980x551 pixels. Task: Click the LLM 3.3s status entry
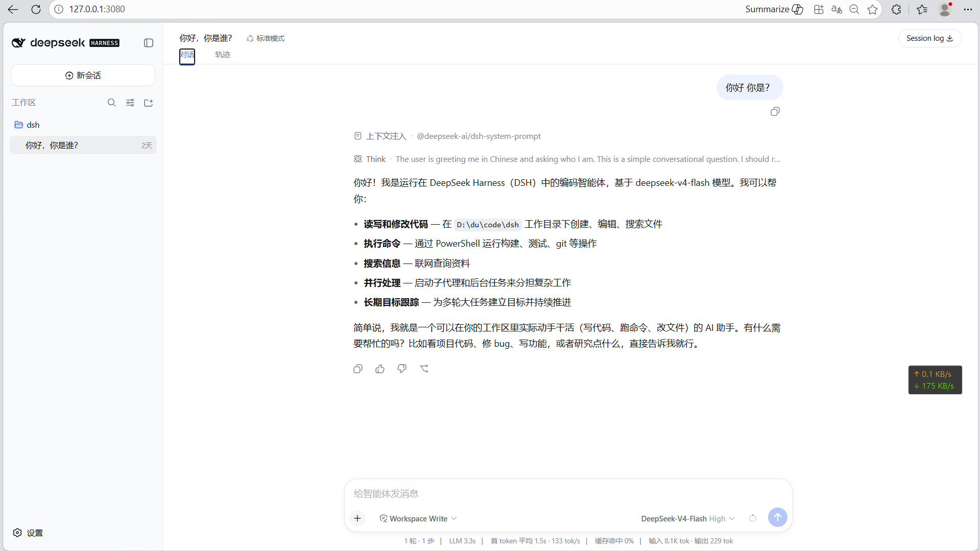tap(462, 541)
